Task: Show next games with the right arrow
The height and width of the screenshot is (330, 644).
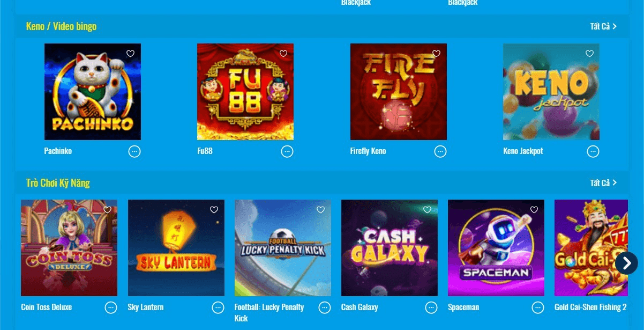Action: click(626, 263)
